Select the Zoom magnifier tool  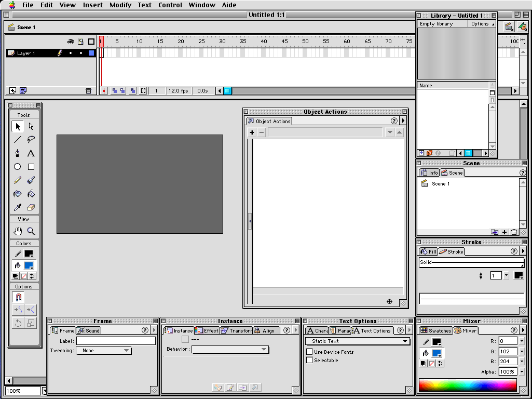(31, 231)
